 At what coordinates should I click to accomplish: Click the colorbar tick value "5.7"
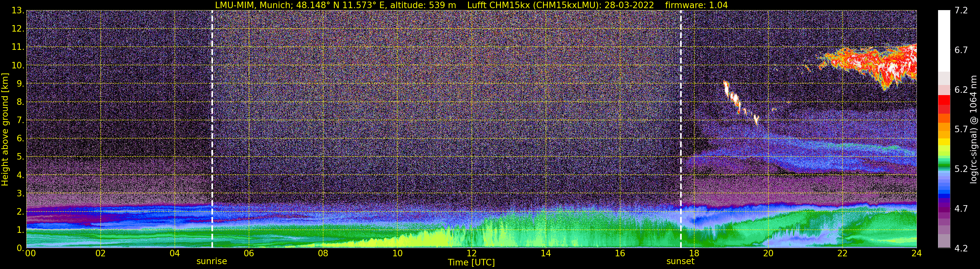[961, 130]
